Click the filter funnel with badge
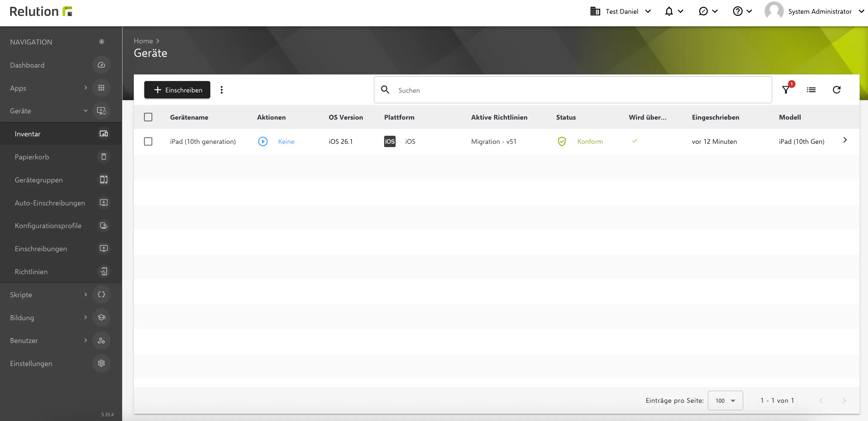 (786, 89)
